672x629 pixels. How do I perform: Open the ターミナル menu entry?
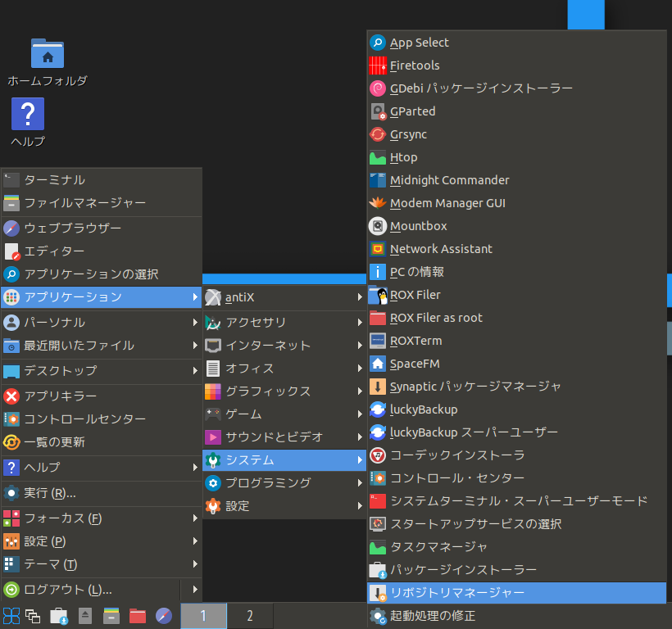tap(102, 180)
